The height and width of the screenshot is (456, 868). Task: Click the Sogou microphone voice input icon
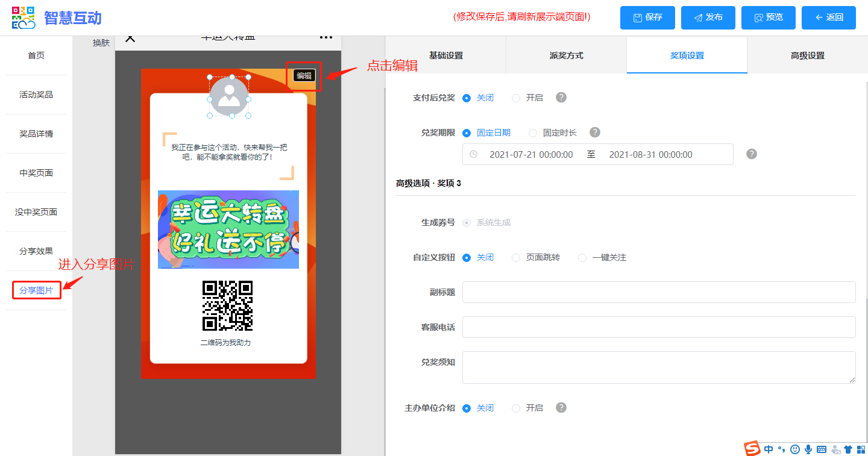(x=808, y=449)
